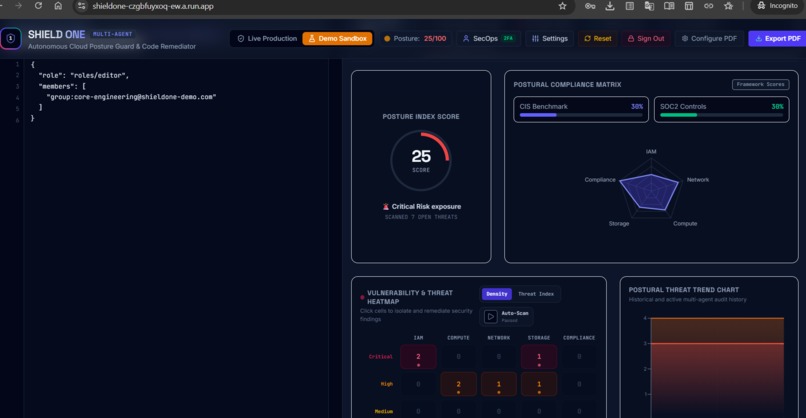Click the Framework Scores button
The height and width of the screenshot is (418, 806).
760,84
